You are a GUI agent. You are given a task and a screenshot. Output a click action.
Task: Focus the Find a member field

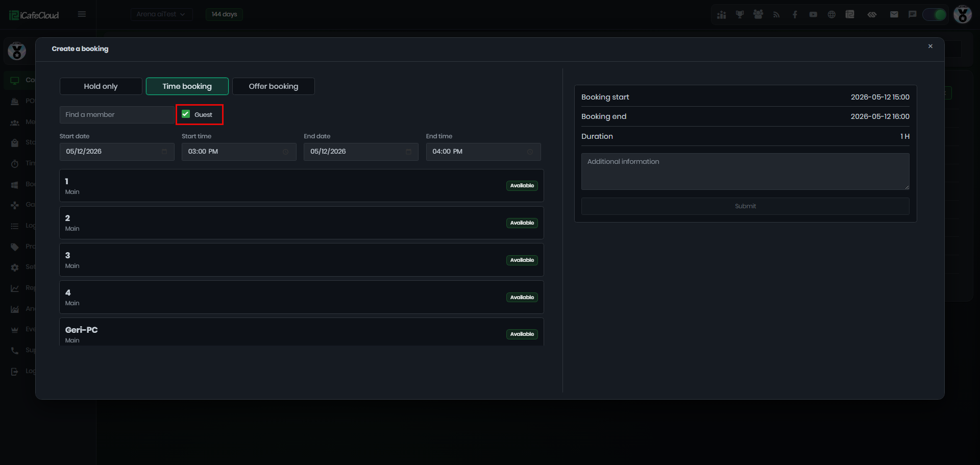pos(117,115)
